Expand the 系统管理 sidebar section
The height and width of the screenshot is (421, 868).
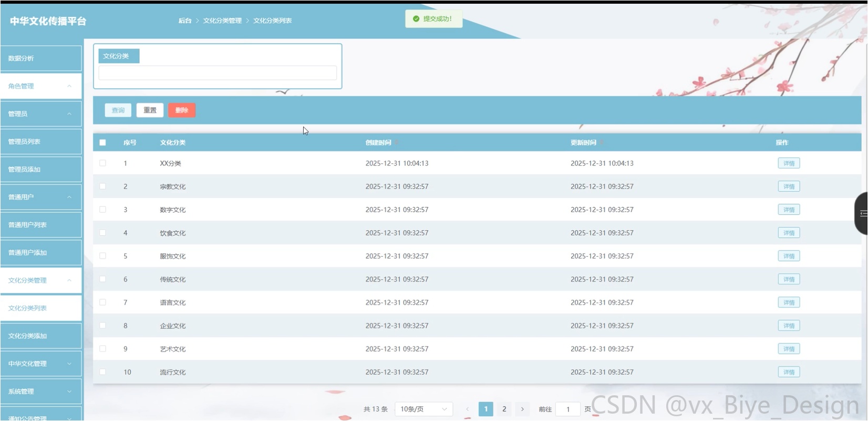coord(41,392)
